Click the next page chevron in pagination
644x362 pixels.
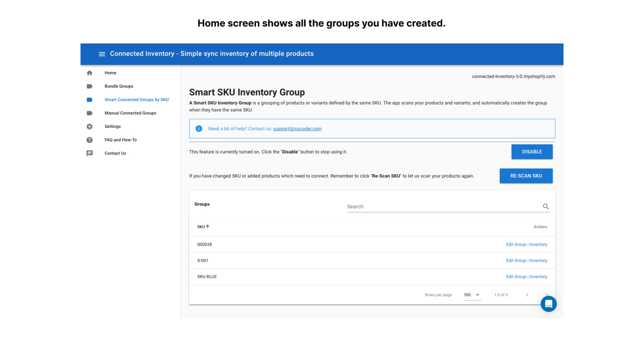pos(547,294)
